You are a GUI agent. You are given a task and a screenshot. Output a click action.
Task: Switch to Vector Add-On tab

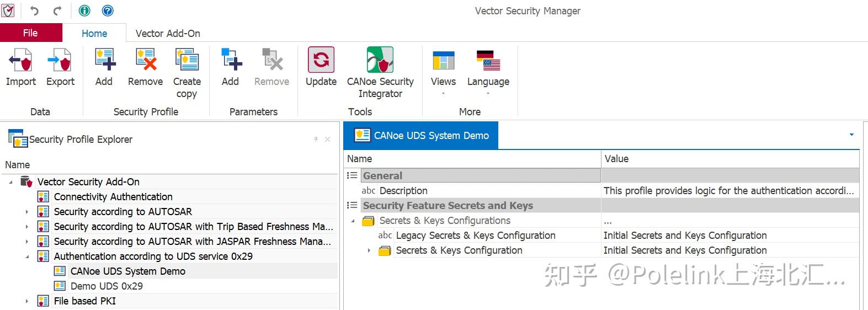(168, 34)
